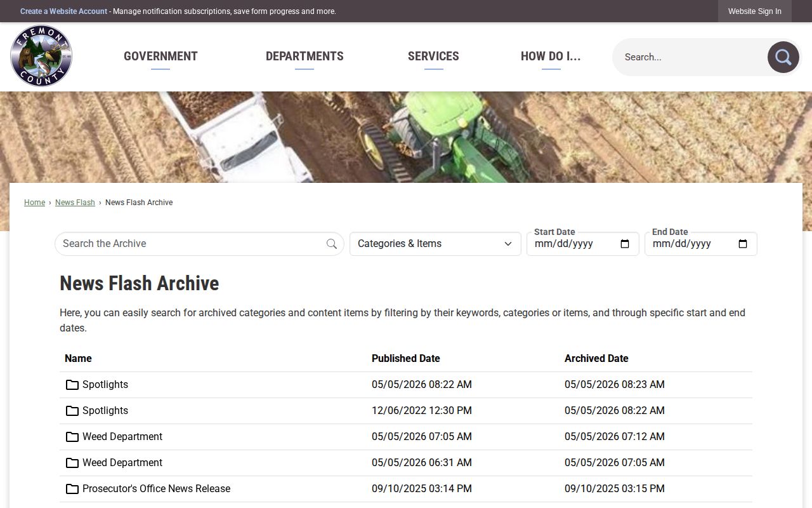Click archived date 09/10/2025 03:15 PM
Screen dimensions: 812x508
[x=615, y=489]
